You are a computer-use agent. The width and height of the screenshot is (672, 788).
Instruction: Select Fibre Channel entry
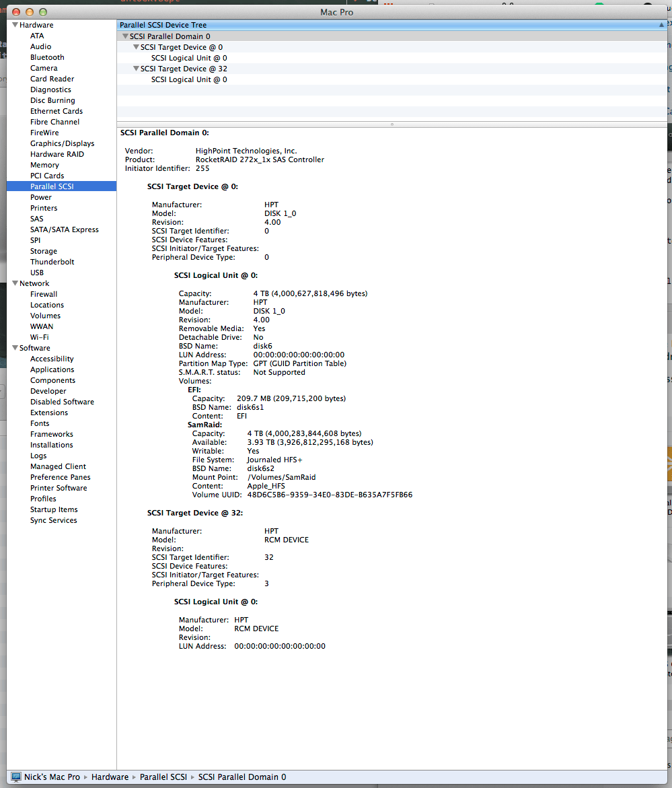click(54, 122)
